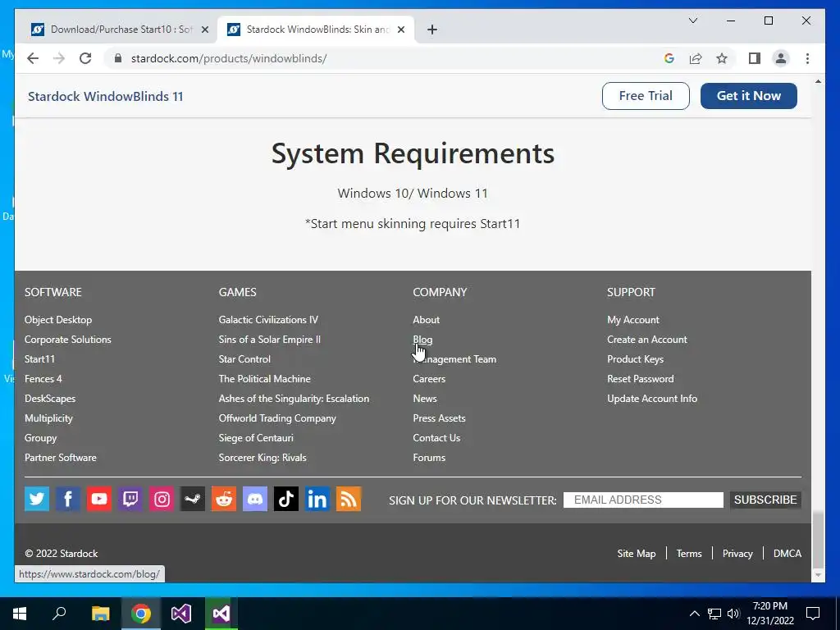
Task: Select the Stardock WindowBlinds tab
Action: (x=316, y=30)
